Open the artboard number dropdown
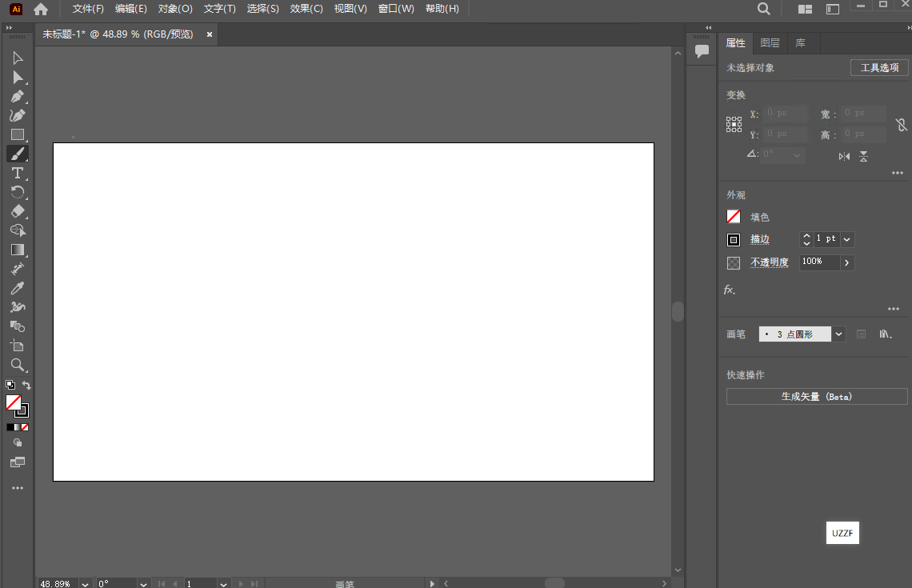Viewport: 912px width, 588px height. click(223, 584)
